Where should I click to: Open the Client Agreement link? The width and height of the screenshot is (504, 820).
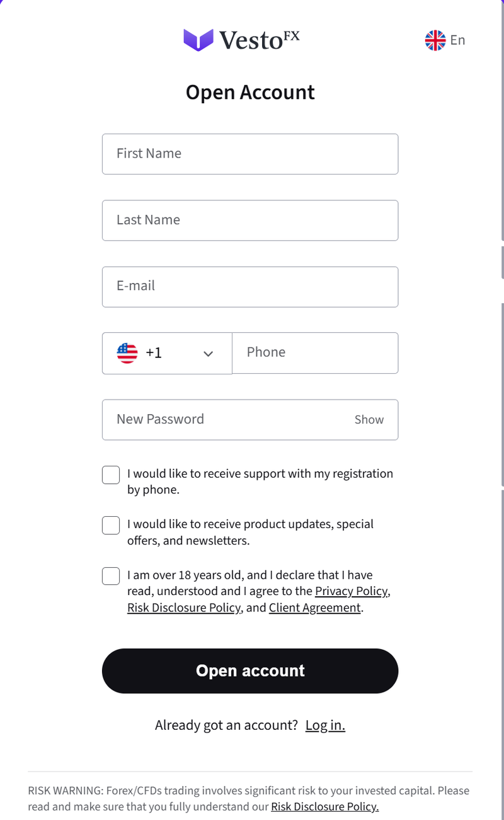click(315, 608)
